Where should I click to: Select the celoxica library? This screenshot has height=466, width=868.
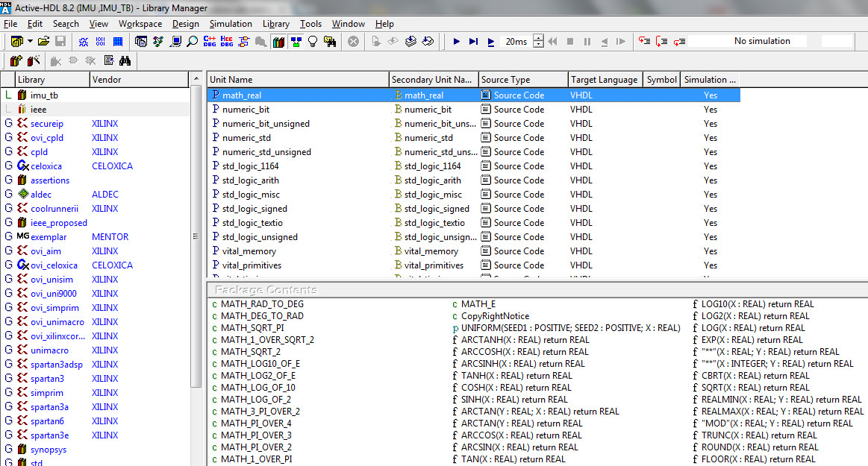point(46,166)
